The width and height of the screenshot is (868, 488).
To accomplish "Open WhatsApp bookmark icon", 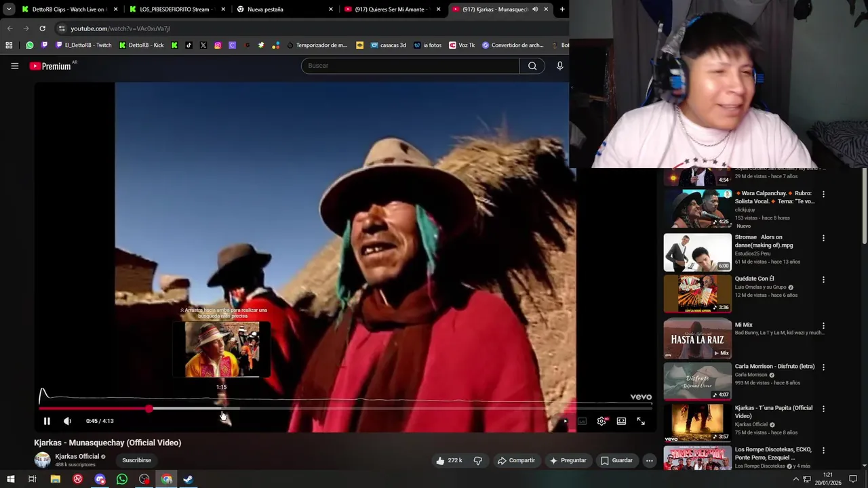I will click(x=30, y=45).
